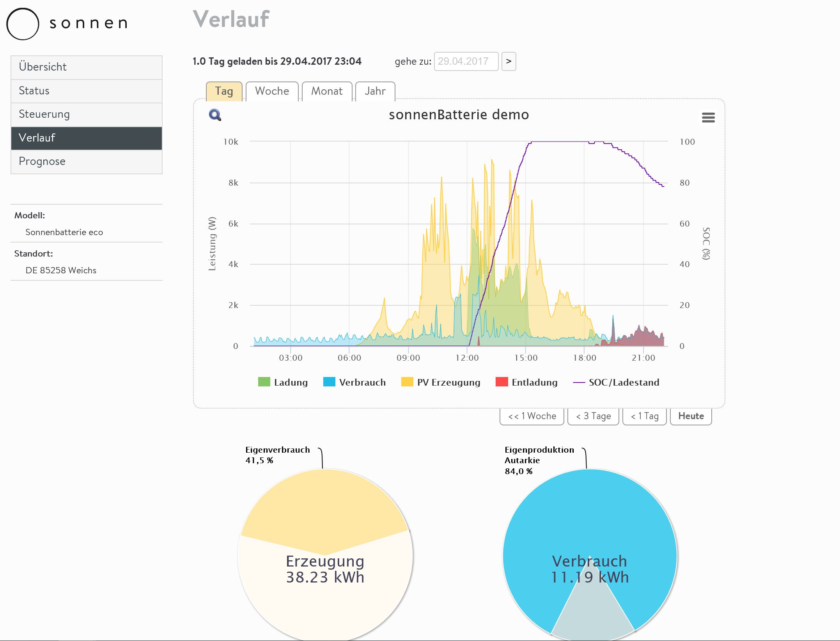Select the Jahr tab

pos(375,91)
